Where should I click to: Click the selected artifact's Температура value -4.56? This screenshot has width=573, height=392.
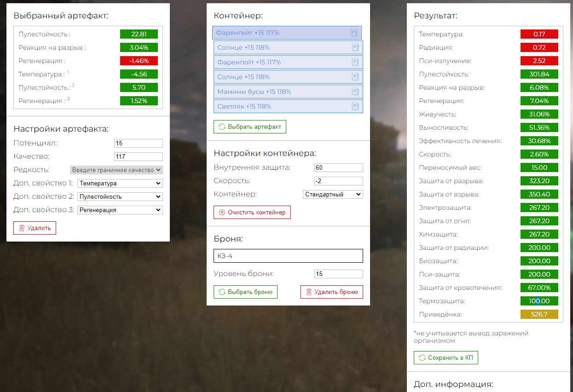coord(139,74)
